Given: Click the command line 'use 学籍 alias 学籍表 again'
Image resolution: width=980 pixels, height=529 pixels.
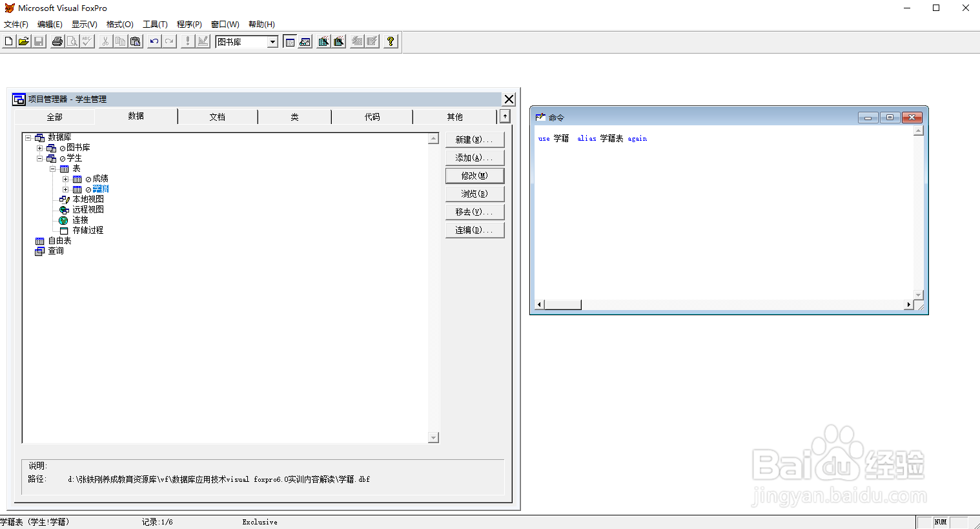Looking at the screenshot, I should click(x=592, y=138).
